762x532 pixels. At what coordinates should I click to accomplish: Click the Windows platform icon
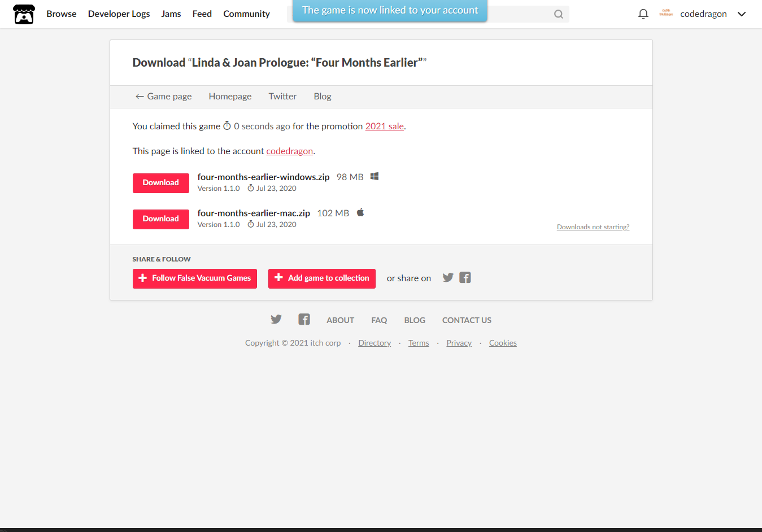375,177
